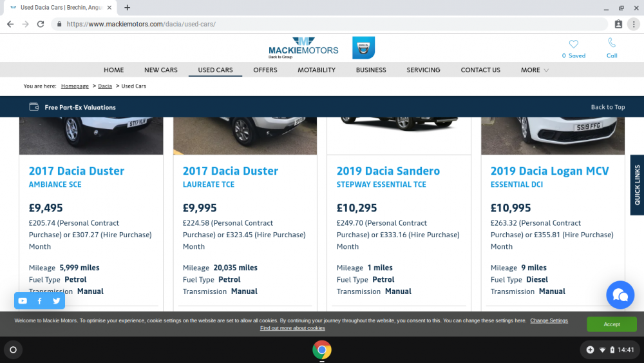This screenshot has width=644, height=363.
Task: Click the site lock padlock icon
Action: [x=59, y=25]
